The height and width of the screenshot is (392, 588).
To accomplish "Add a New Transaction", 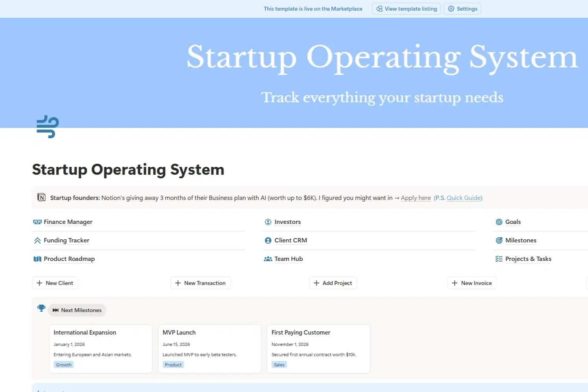I will click(x=200, y=283).
